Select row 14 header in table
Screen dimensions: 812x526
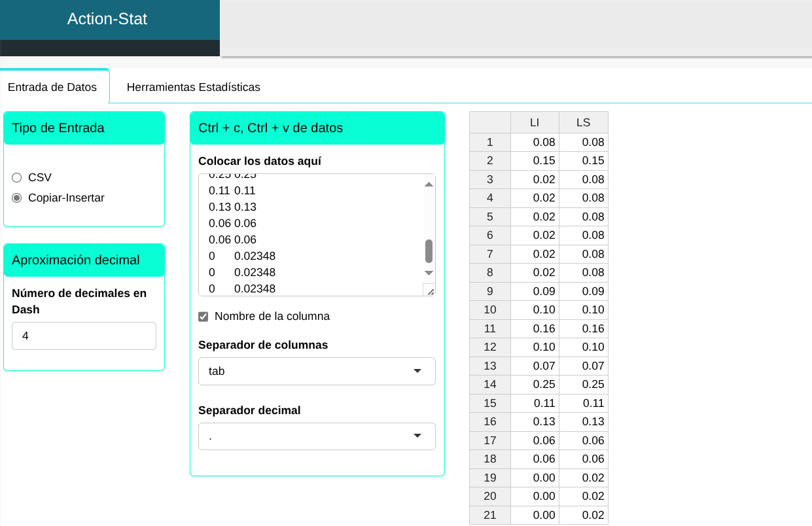pyautogui.click(x=489, y=385)
